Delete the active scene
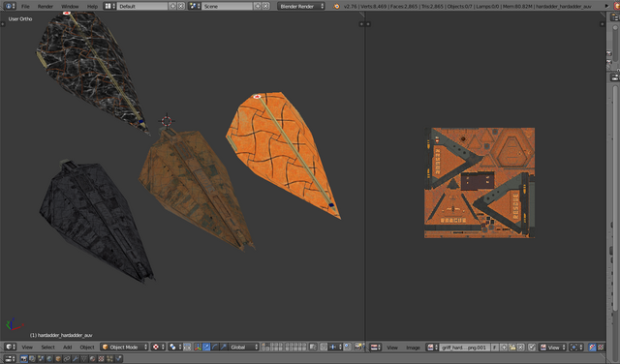This screenshot has height=364, width=620. pyautogui.click(x=265, y=6)
